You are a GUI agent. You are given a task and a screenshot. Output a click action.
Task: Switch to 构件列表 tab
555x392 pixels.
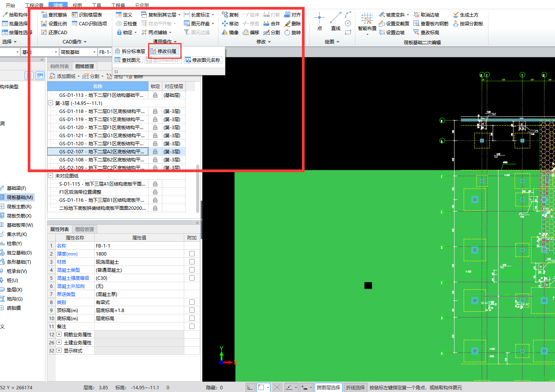tap(60, 66)
